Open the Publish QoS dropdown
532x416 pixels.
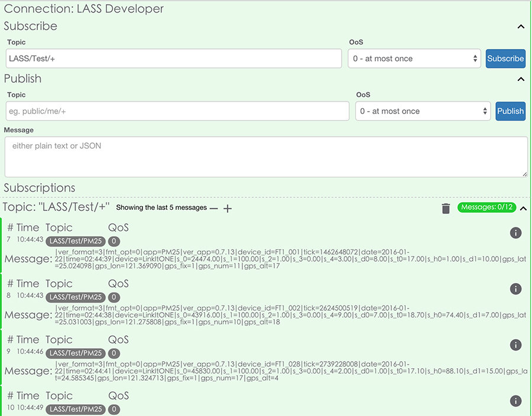(423, 111)
